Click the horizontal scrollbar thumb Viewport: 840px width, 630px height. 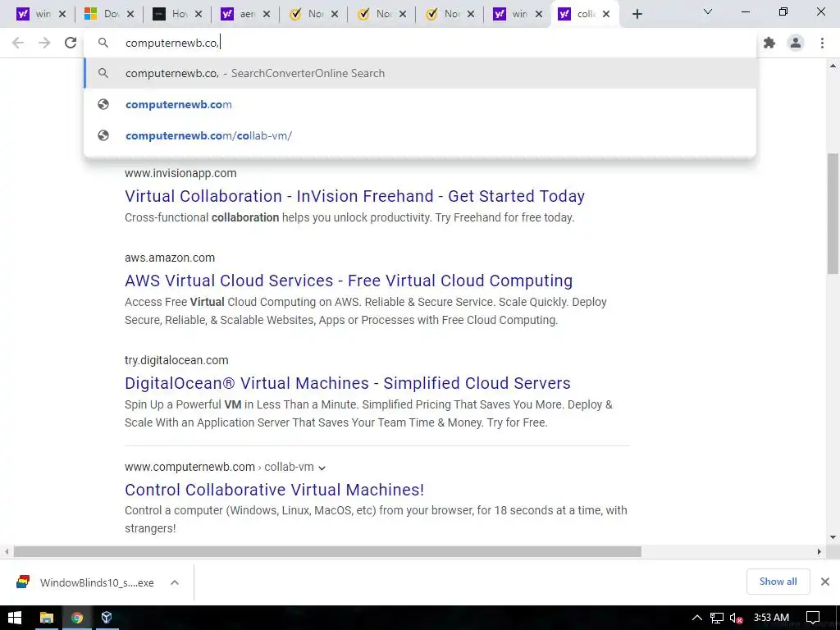327,551
